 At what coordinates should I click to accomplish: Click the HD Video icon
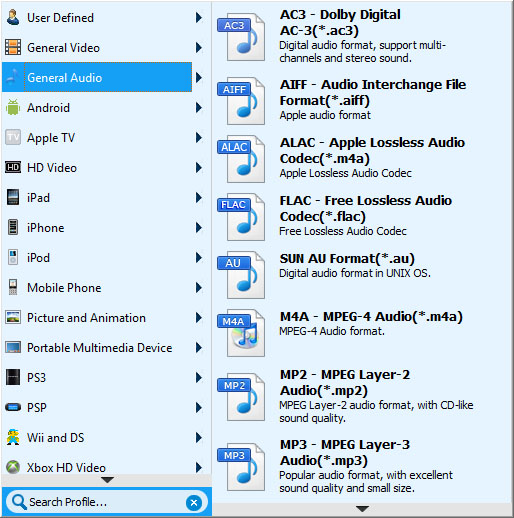click(x=13, y=167)
